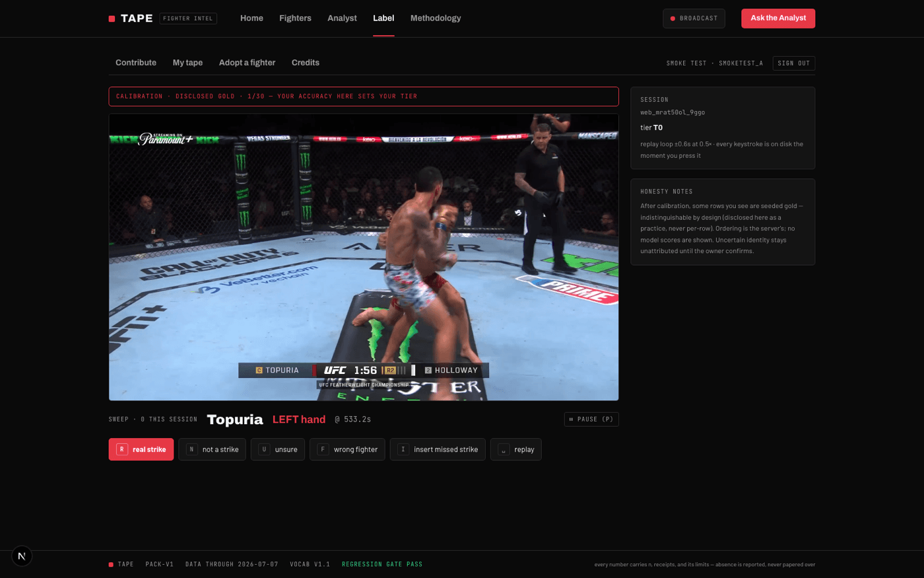
Task: Click the tier T0 text
Action: [x=651, y=127]
